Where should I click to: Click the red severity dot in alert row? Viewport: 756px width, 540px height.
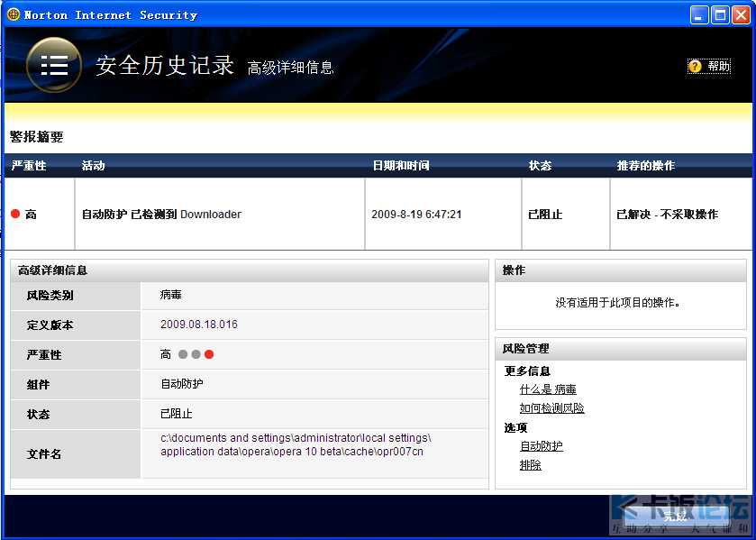pyautogui.click(x=15, y=214)
